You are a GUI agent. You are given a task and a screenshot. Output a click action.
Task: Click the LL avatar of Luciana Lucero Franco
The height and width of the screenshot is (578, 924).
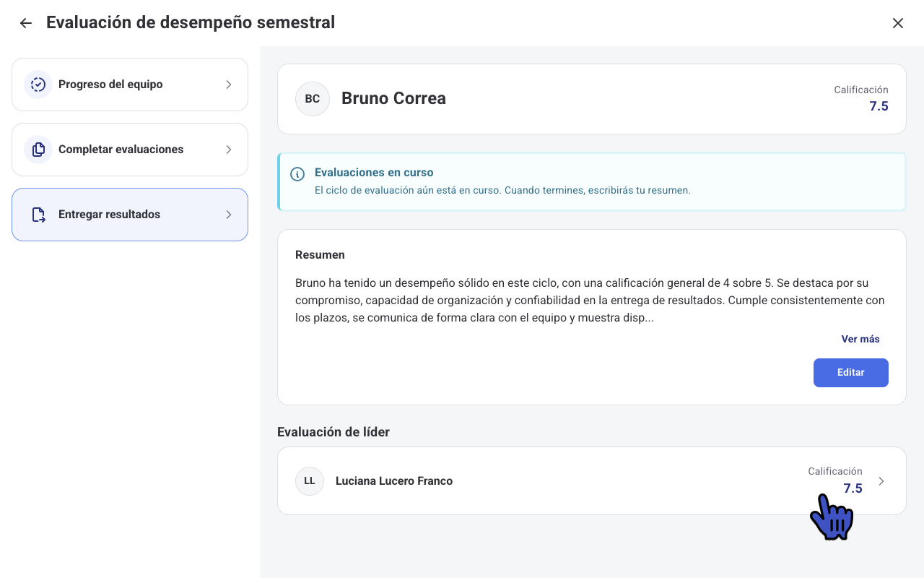click(310, 481)
